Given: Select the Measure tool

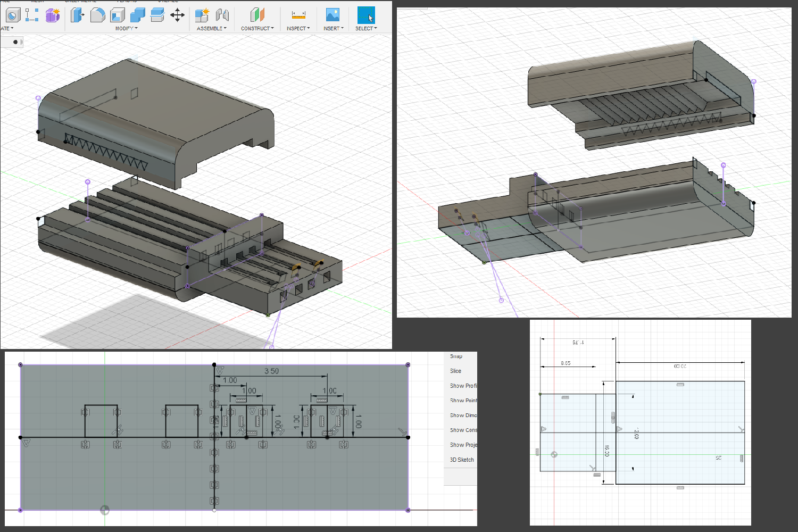Looking at the screenshot, I should pyautogui.click(x=298, y=15).
